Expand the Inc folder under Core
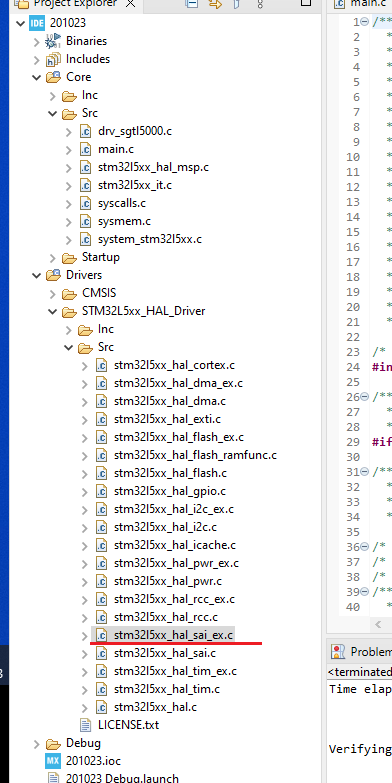Screen dimensions: 392x783 pos(52,96)
